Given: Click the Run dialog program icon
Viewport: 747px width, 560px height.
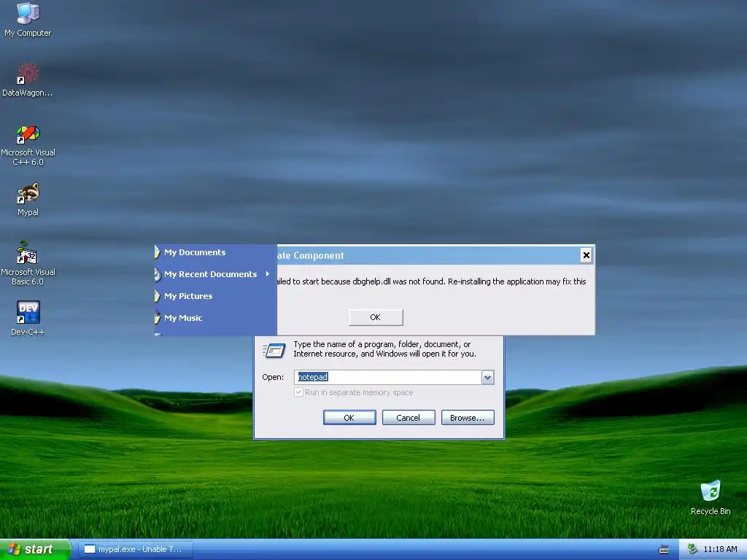Looking at the screenshot, I should click(274, 351).
